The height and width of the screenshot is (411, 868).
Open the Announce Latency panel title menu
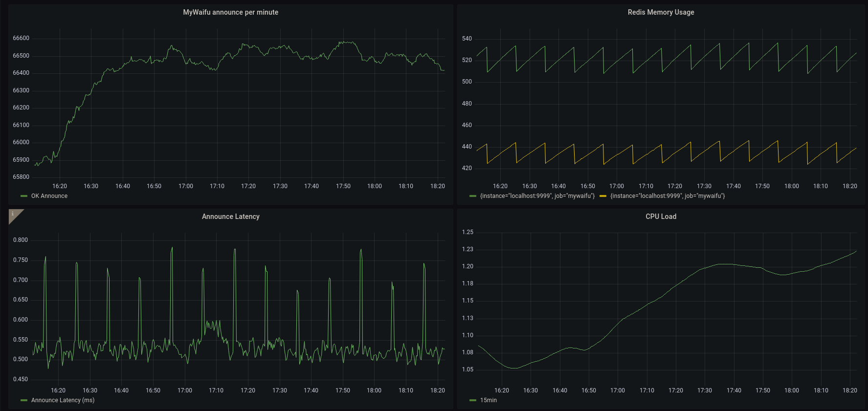(x=230, y=216)
